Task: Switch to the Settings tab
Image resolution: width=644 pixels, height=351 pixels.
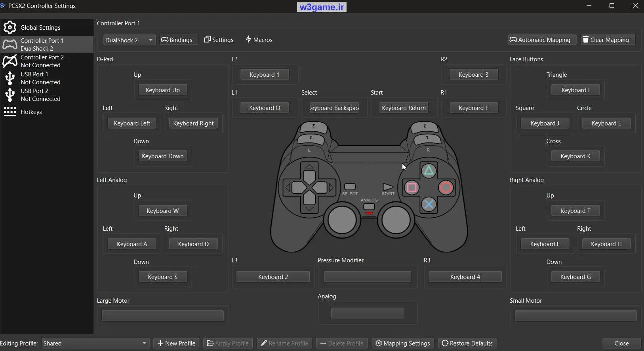Action: (219, 40)
